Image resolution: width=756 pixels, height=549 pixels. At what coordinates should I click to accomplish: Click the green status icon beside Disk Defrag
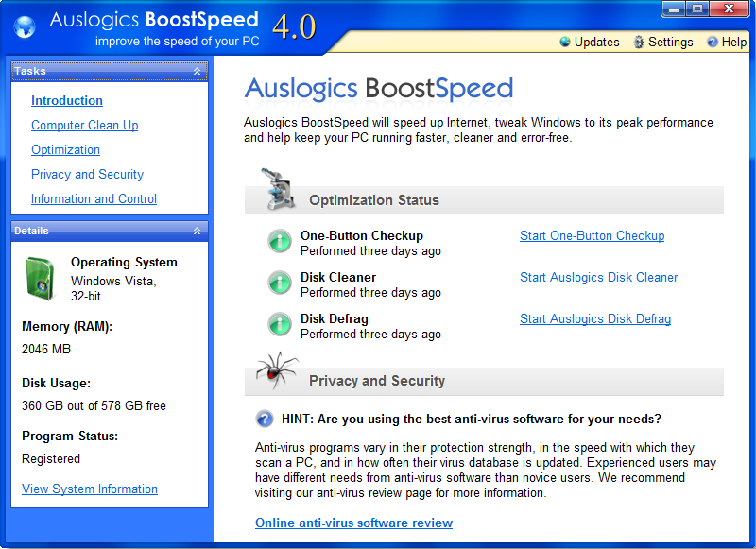pyautogui.click(x=280, y=324)
